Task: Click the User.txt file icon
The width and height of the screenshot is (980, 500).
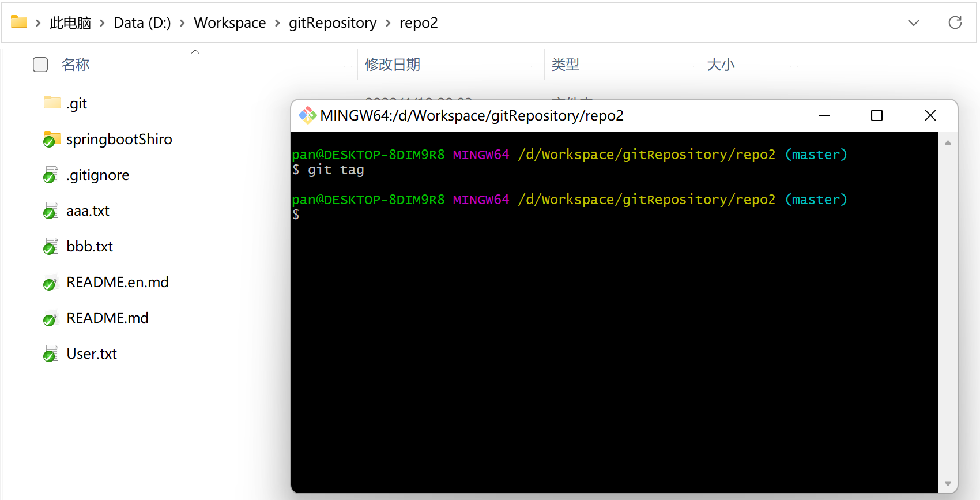Action: click(x=51, y=354)
